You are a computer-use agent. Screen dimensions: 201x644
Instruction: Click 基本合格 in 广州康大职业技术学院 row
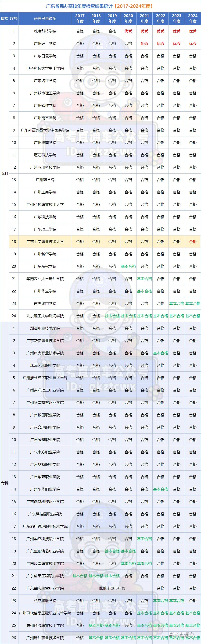pyautogui.click(x=161, y=353)
